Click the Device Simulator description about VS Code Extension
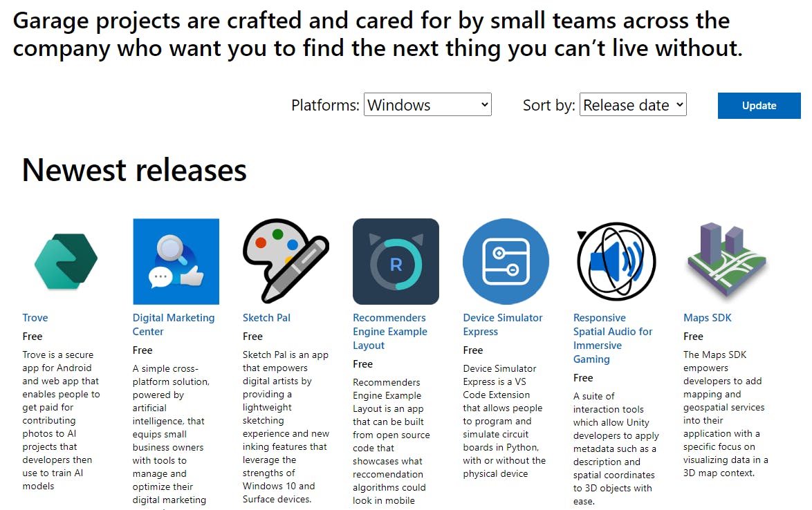This screenshot has width=812, height=510. click(504, 421)
